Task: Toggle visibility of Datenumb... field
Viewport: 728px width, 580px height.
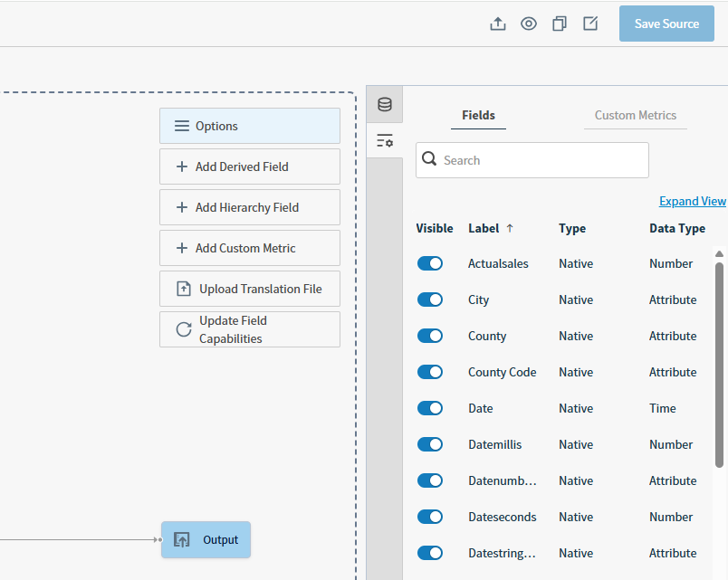Action: point(430,480)
